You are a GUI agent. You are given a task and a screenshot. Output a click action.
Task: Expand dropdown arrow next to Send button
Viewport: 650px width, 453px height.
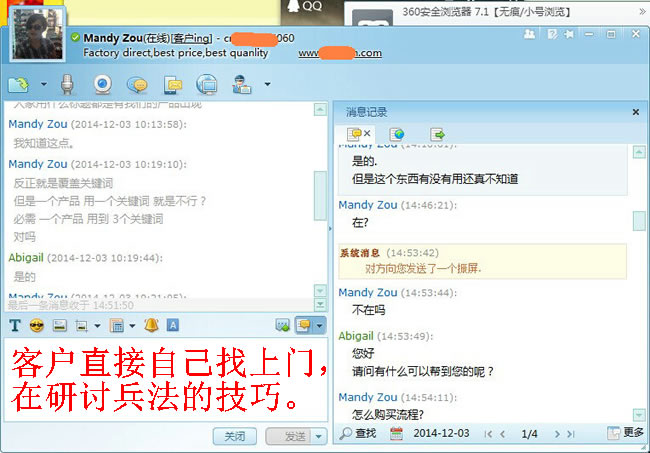[x=319, y=436]
